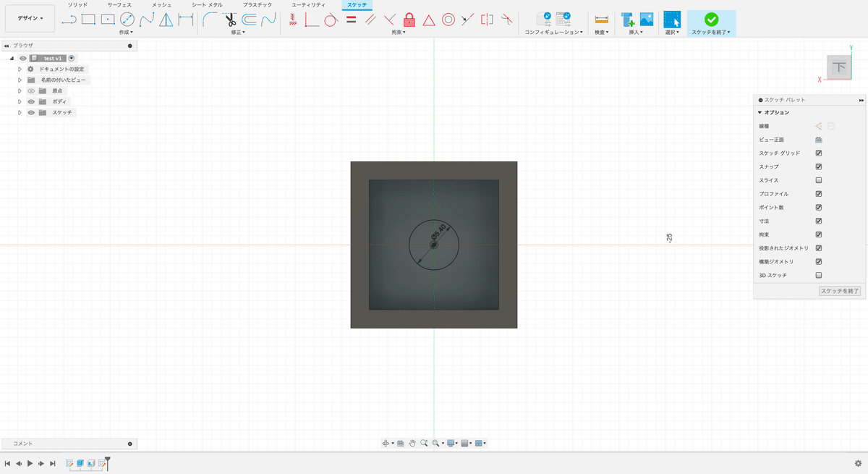Click the Insert Derive icon
Viewport: 868px width, 474px height.
[628, 20]
